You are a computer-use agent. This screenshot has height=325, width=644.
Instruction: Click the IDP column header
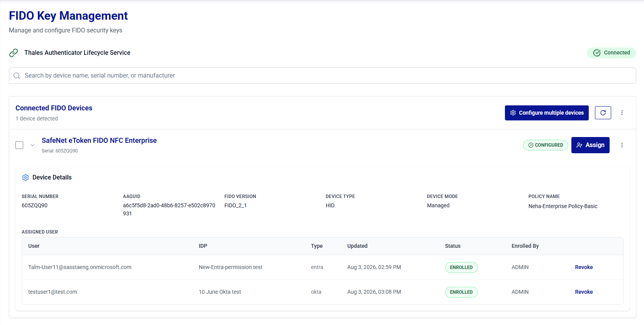click(203, 246)
